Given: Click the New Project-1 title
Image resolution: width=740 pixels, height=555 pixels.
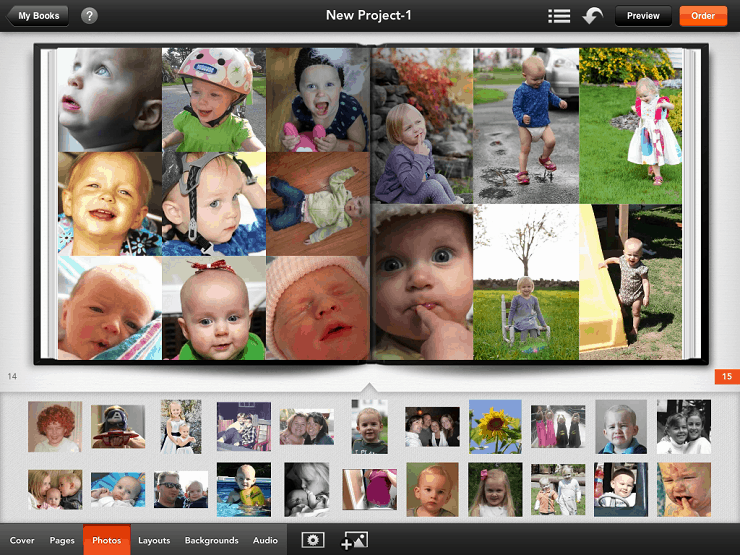Looking at the screenshot, I should click(x=369, y=15).
